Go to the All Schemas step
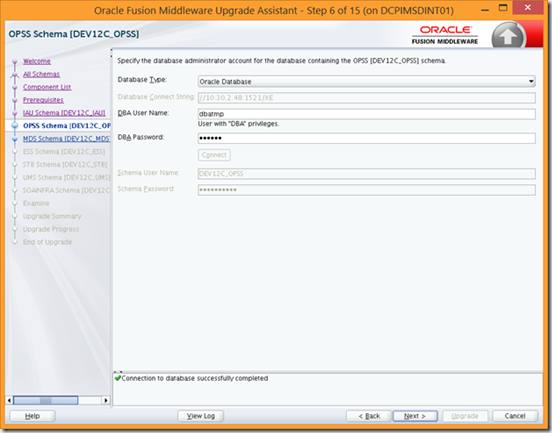 (41, 74)
